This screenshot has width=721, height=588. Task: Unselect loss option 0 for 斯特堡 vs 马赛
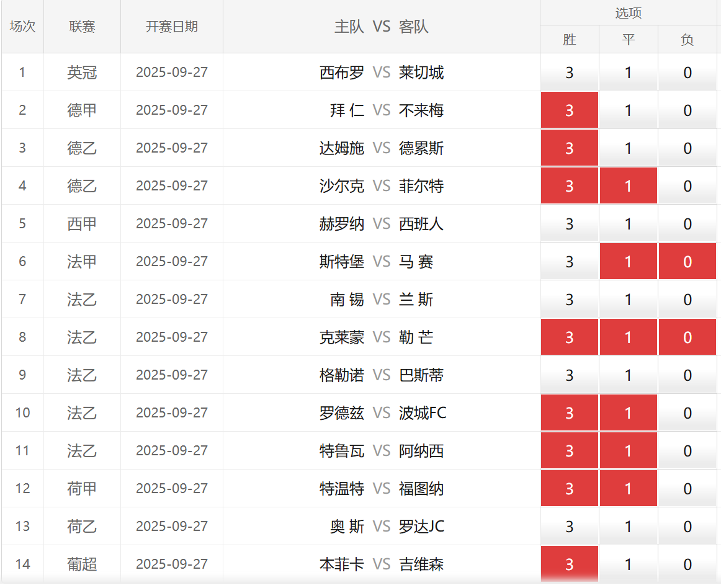pos(687,262)
